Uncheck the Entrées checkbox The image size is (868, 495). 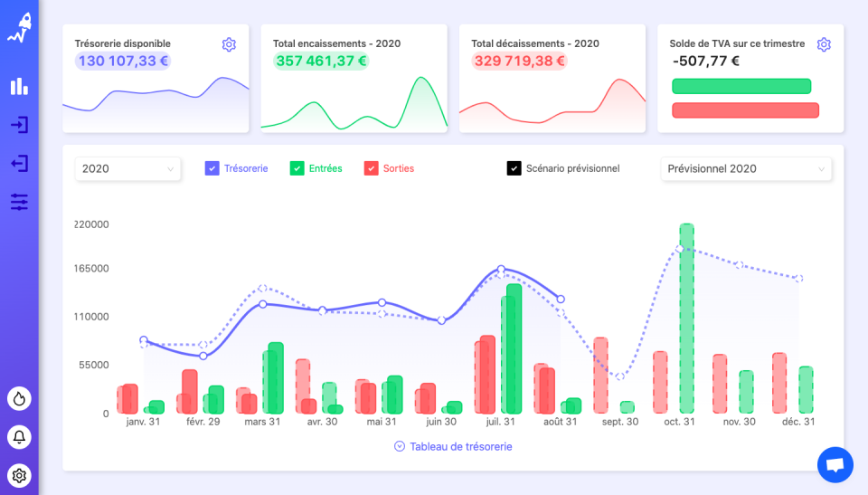297,168
